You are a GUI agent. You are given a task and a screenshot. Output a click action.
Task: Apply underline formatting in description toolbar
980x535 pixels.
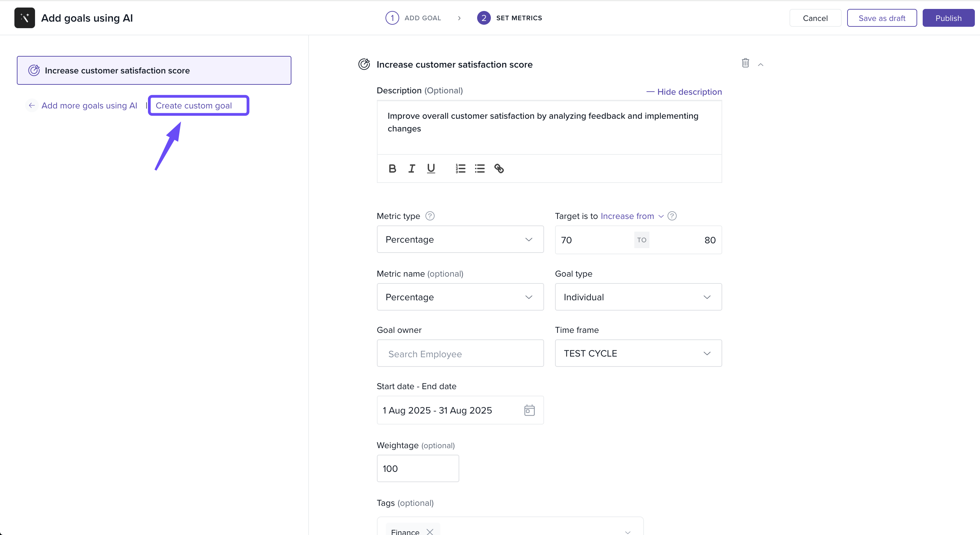(431, 168)
